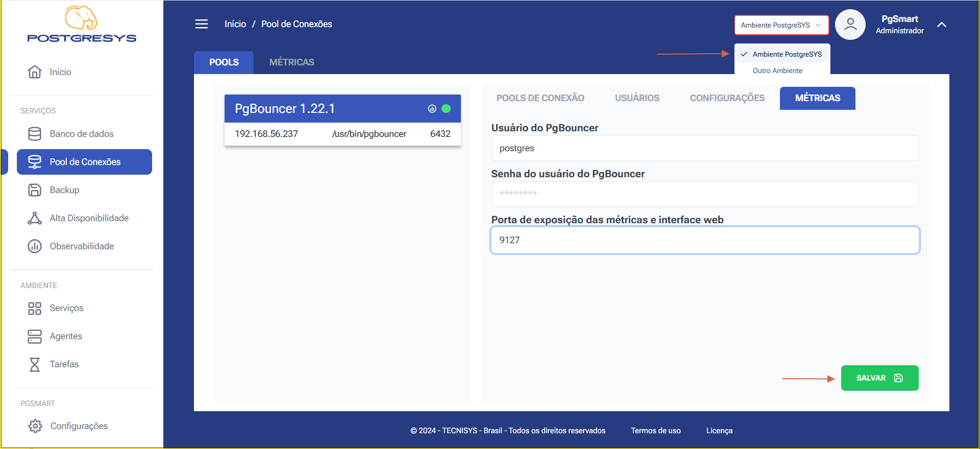Open Alta Disponibilidade label
The height and width of the screenshot is (449, 980).
89,218
